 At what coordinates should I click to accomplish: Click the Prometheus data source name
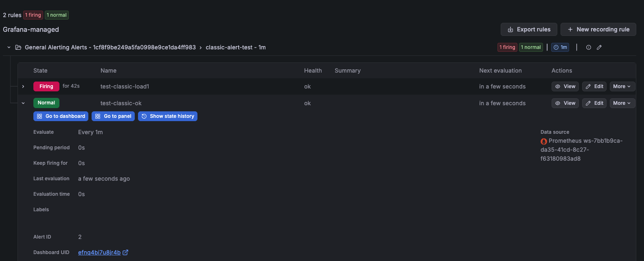pyautogui.click(x=582, y=150)
